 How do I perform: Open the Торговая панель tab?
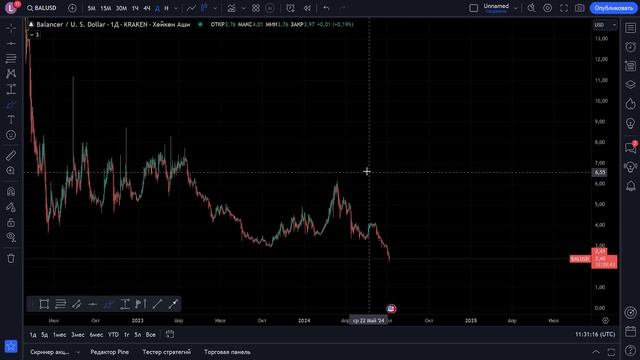pyautogui.click(x=227, y=352)
